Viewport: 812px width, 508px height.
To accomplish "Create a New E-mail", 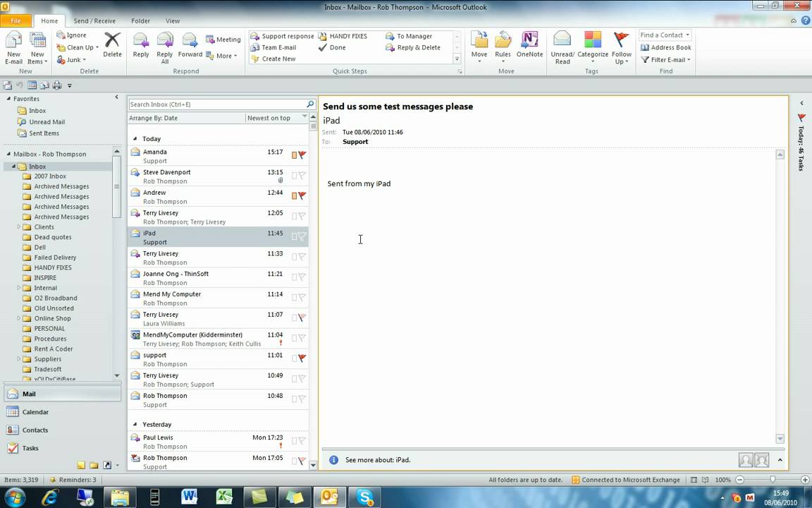I will [14, 48].
